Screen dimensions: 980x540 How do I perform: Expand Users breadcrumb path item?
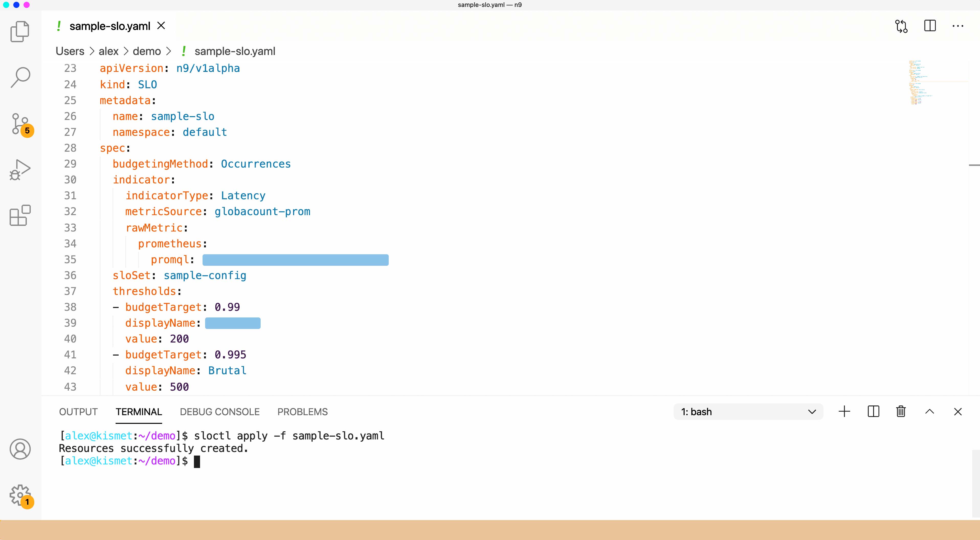click(70, 51)
